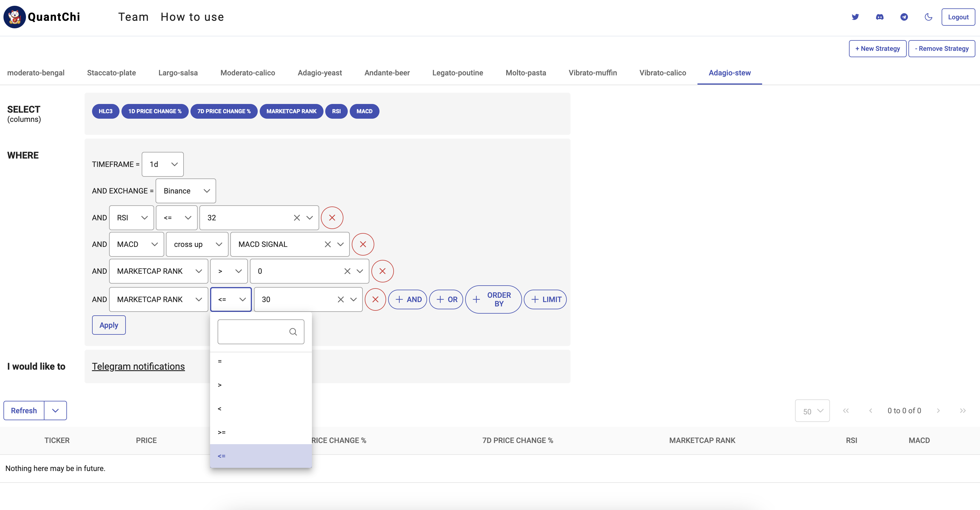980x510 pixels.
Task: Expand the 32 value dropdown arrow
Action: [310, 218]
